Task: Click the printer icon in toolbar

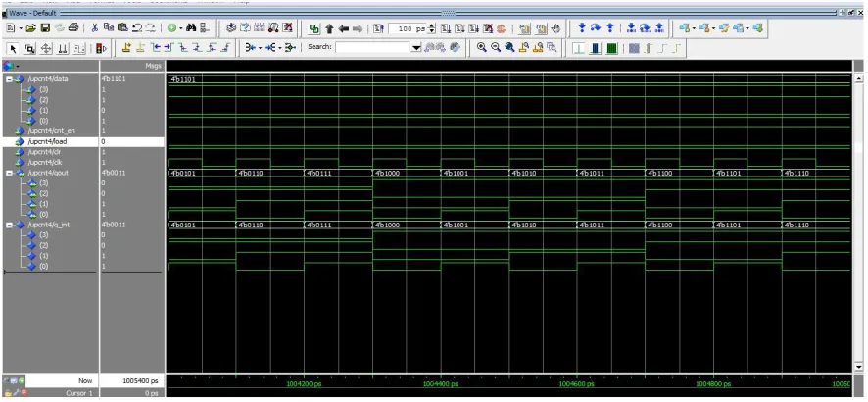Action: [x=73, y=27]
